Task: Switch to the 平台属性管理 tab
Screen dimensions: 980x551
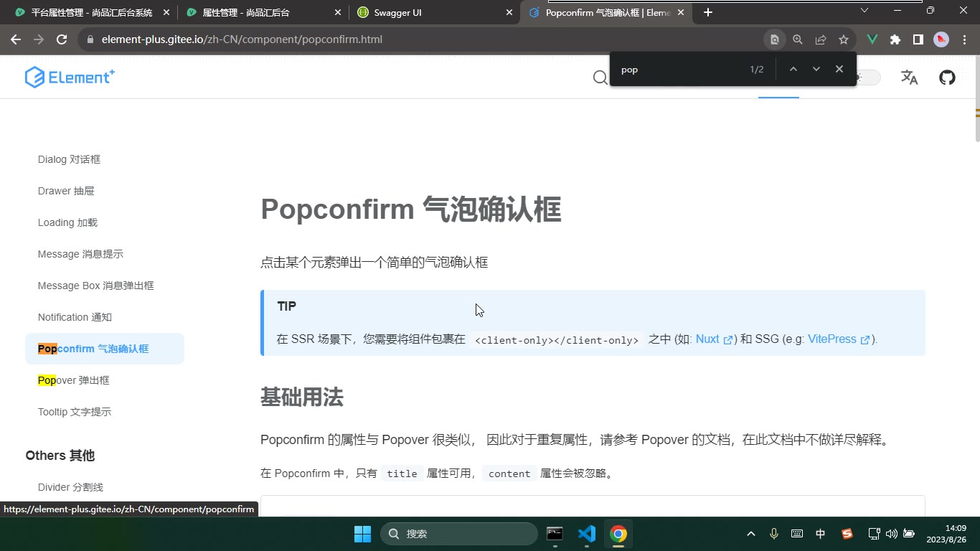Action: (x=91, y=13)
